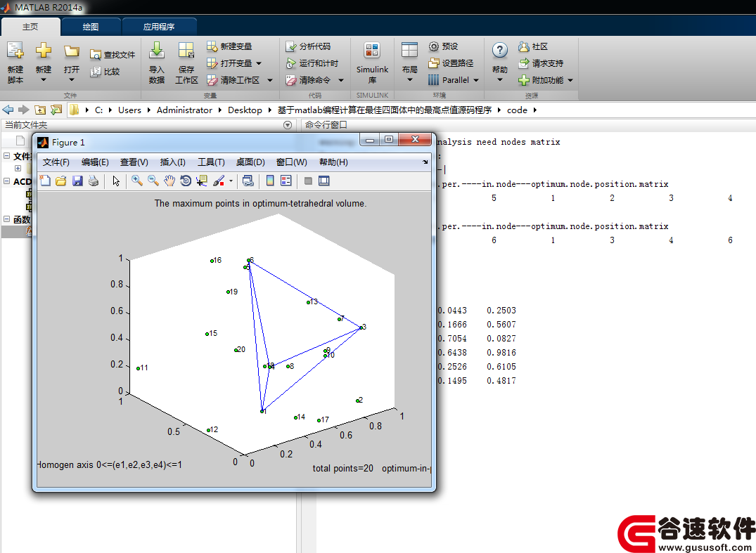Click Analyze Code (分析代码)

click(x=308, y=46)
